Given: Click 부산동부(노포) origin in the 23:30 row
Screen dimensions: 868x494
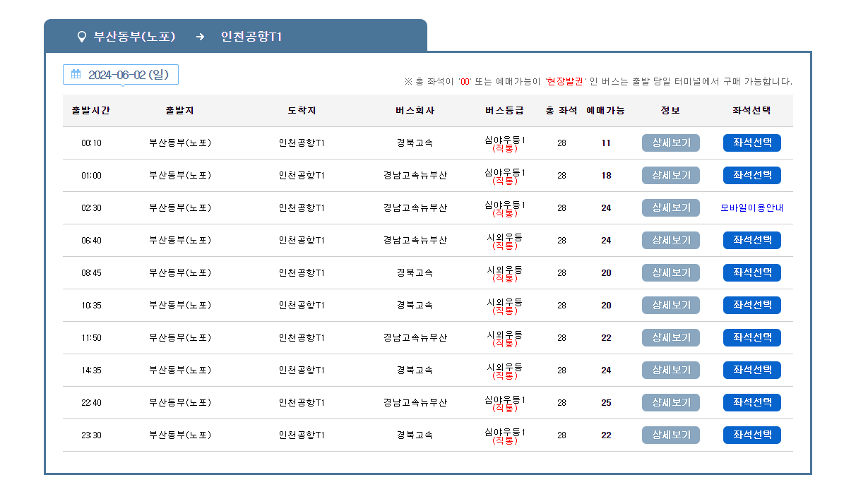Looking at the screenshot, I should point(180,435).
